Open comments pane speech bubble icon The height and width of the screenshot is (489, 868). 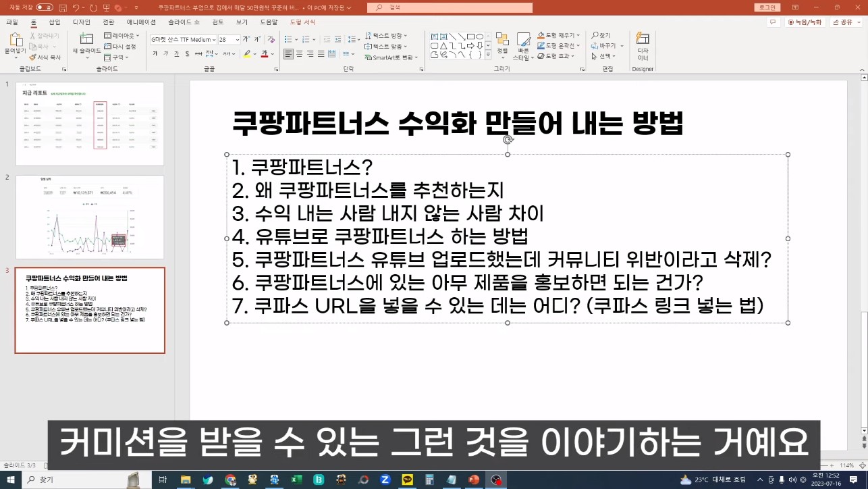(x=774, y=22)
